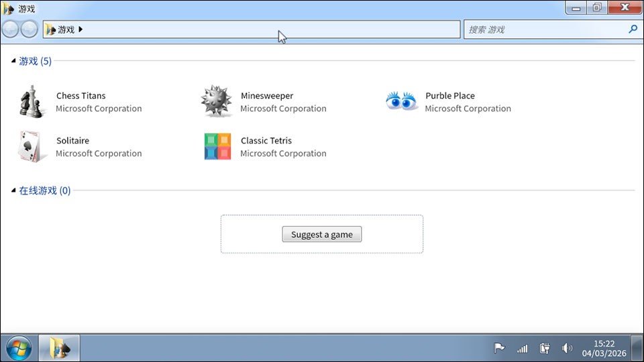
Task: Select the Minesweeper title text
Action: pyautogui.click(x=267, y=96)
